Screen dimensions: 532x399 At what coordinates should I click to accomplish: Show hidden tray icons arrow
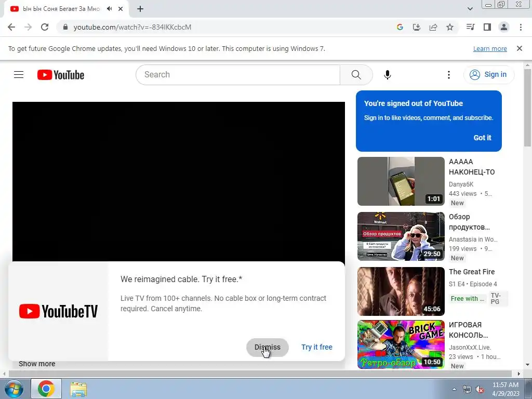coord(454,389)
